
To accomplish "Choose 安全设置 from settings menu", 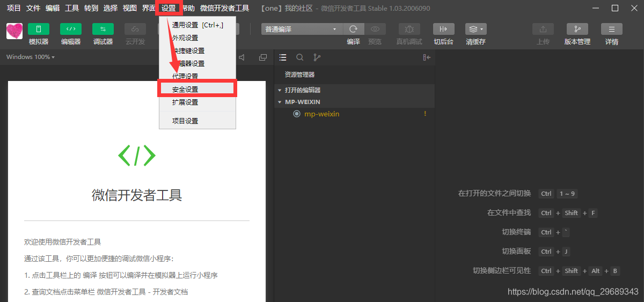I will 197,89.
